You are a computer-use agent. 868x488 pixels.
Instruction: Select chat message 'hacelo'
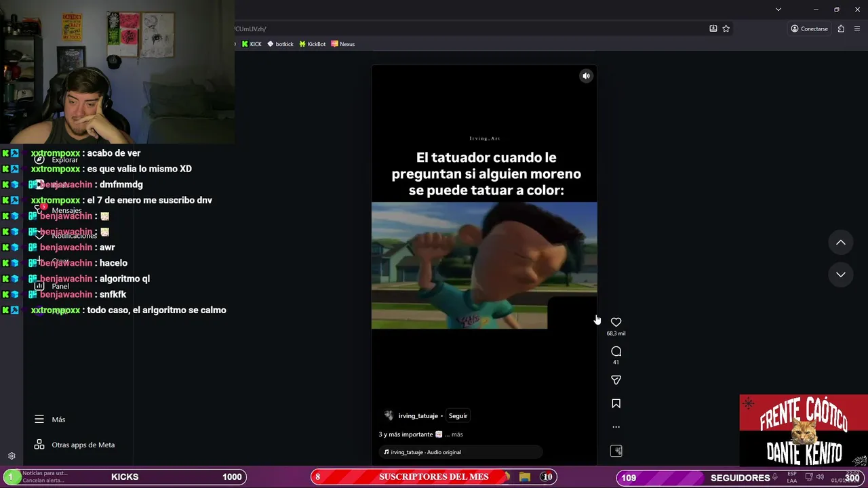pyautogui.click(x=113, y=263)
